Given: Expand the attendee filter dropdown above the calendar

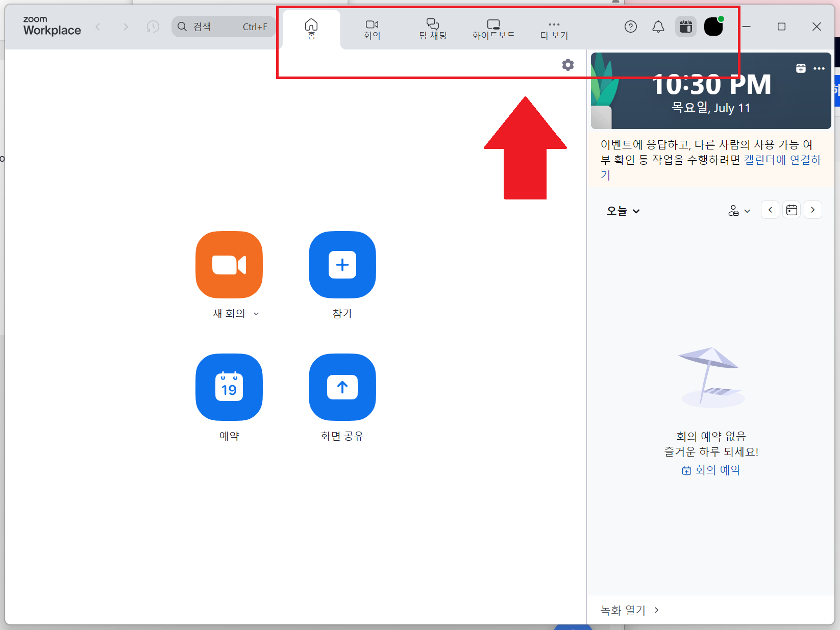Looking at the screenshot, I should coord(739,211).
